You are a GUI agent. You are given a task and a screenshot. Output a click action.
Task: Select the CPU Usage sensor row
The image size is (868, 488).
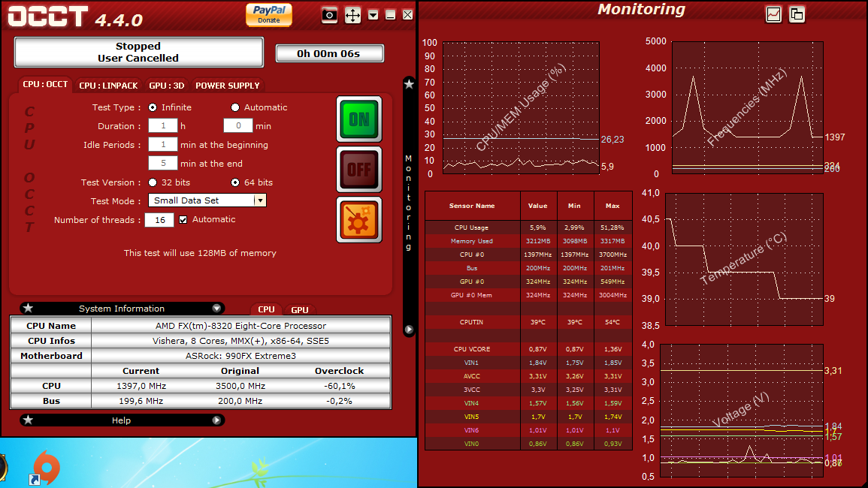pyautogui.click(x=528, y=227)
